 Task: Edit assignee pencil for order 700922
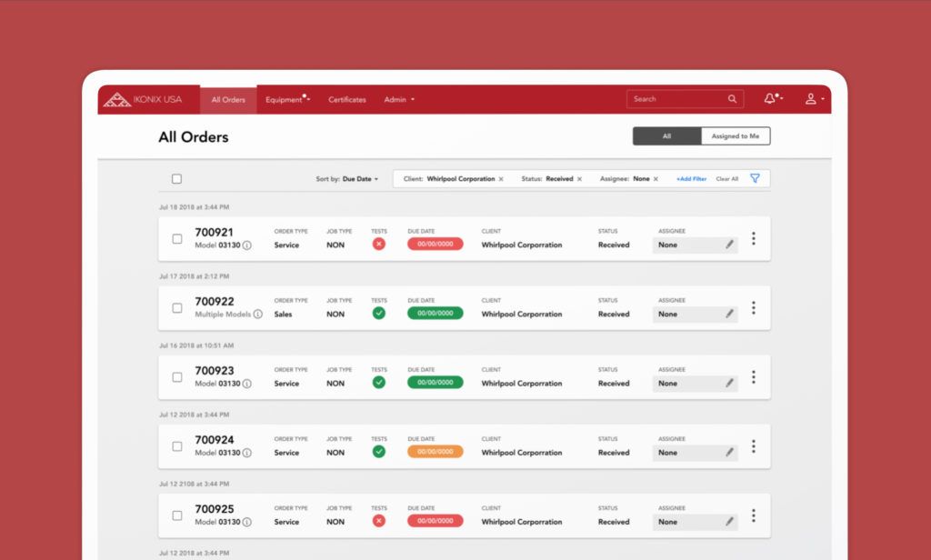730,314
